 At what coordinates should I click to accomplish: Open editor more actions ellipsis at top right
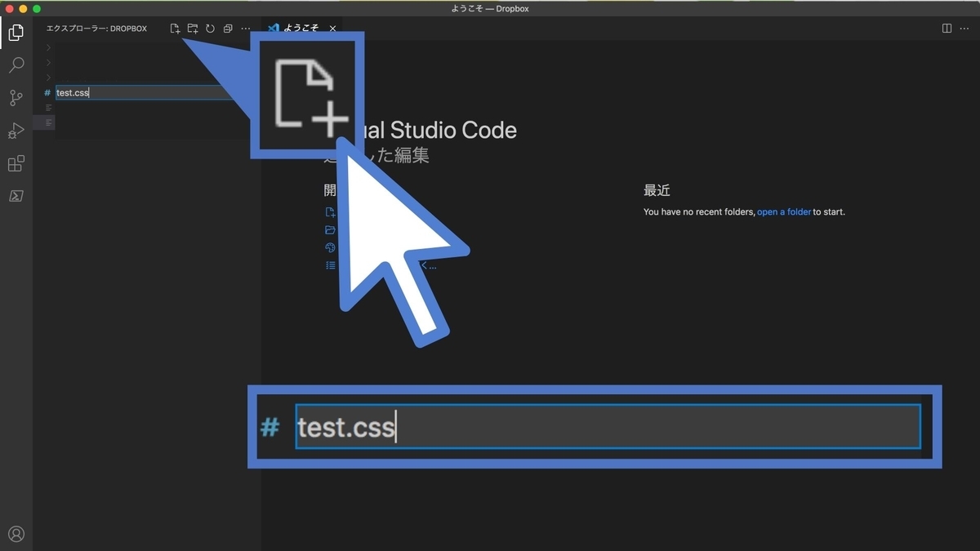[964, 29]
